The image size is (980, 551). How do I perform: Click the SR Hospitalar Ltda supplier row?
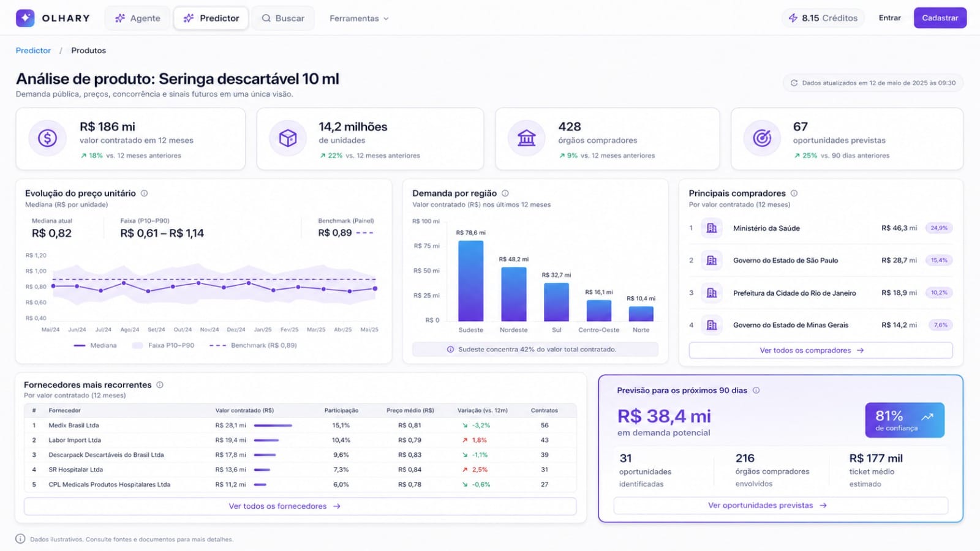click(x=300, y=470)
